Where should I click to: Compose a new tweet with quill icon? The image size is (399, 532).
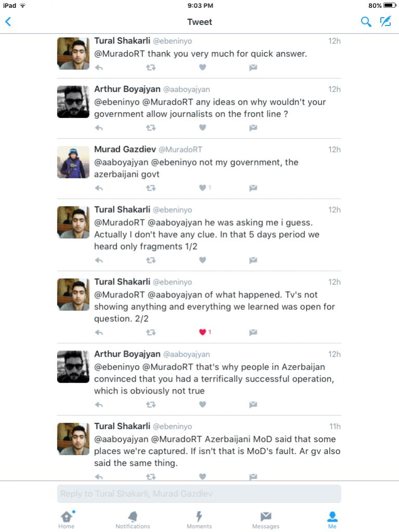click(385, 22)
